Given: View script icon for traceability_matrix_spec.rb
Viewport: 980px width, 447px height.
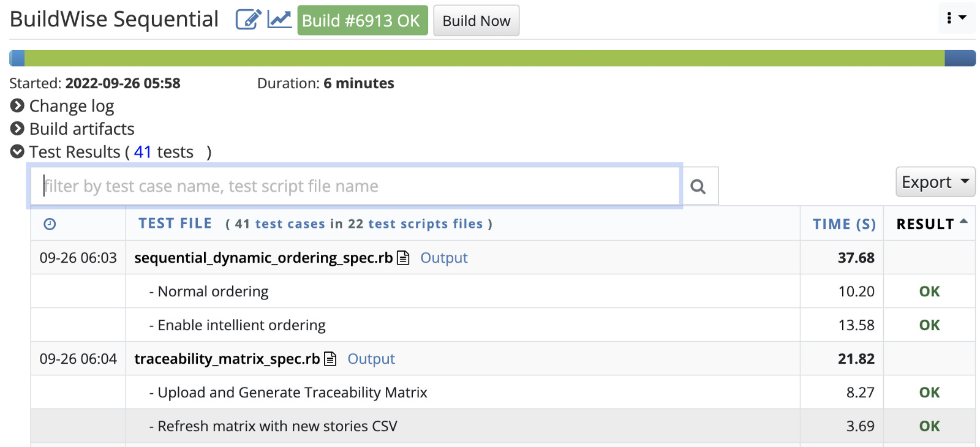Looking at the screenshot, I should point(330,359).
